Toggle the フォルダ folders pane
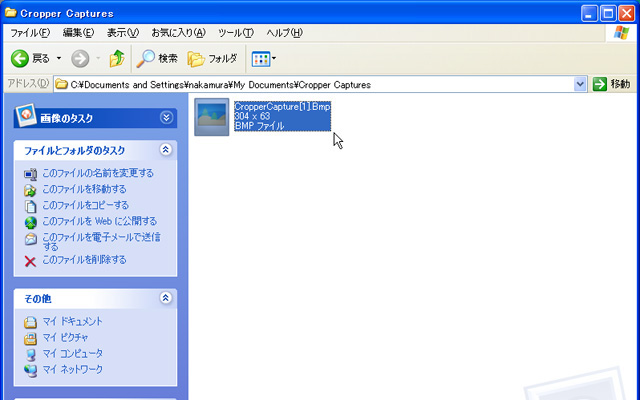This screenshot has width=640, height=400. point(212,59)
